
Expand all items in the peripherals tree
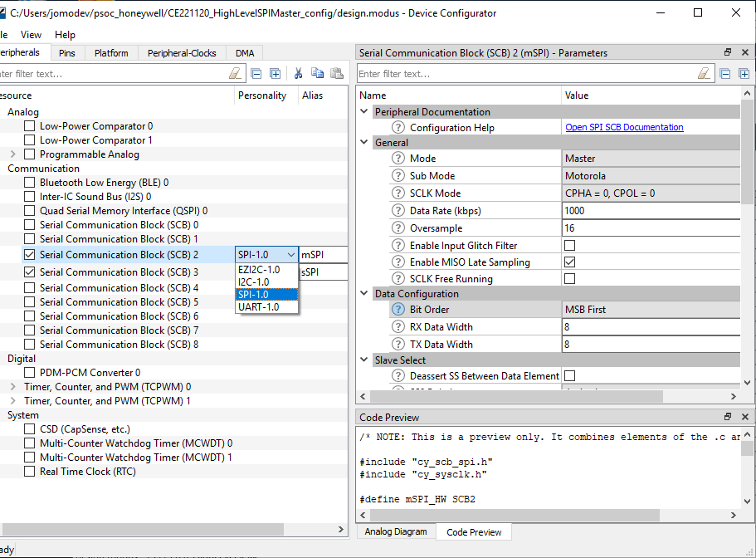click(275, 73)
